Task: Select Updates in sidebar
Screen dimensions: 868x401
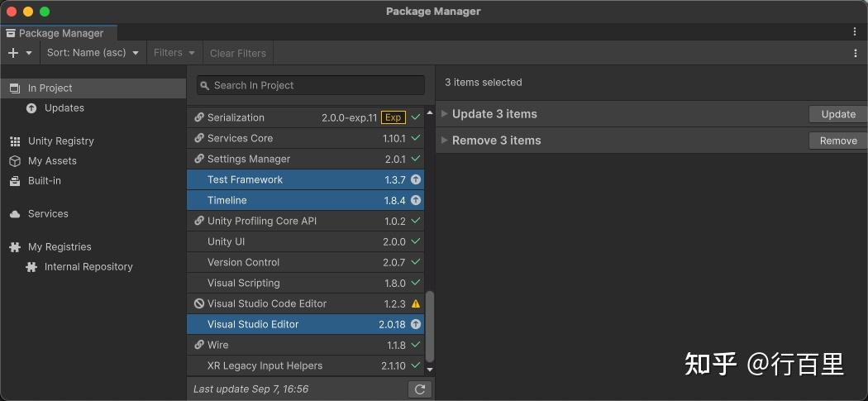Action: click(x=64, y=108)
